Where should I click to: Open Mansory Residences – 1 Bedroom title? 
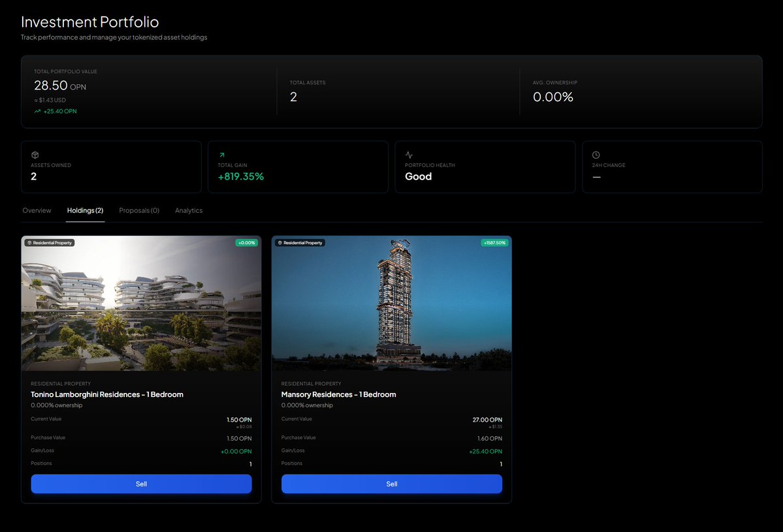tap(340, 394)
